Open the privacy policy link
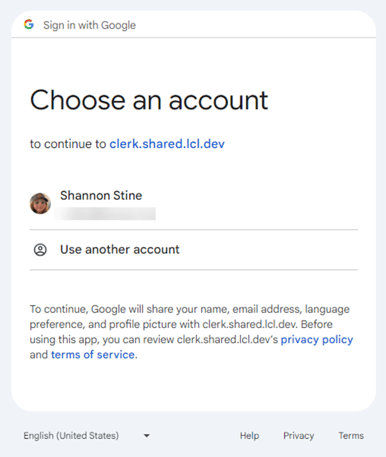 pos(317,339)
